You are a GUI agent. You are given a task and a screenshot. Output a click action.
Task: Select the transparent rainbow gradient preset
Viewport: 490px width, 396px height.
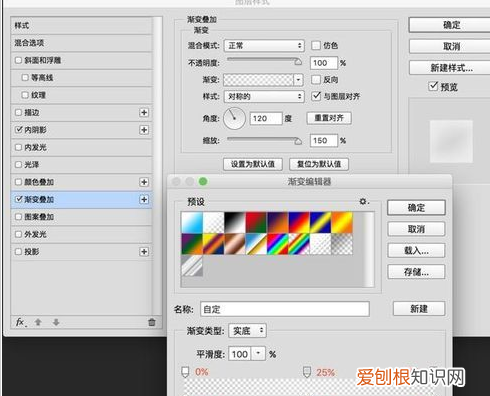299,244
